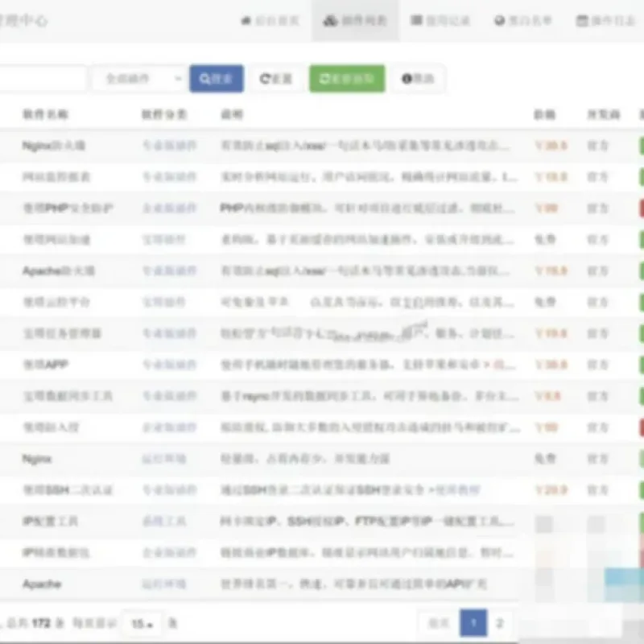Click the list icon of the third nav tab
644x644 pixels.
click(x=416, y=19)
